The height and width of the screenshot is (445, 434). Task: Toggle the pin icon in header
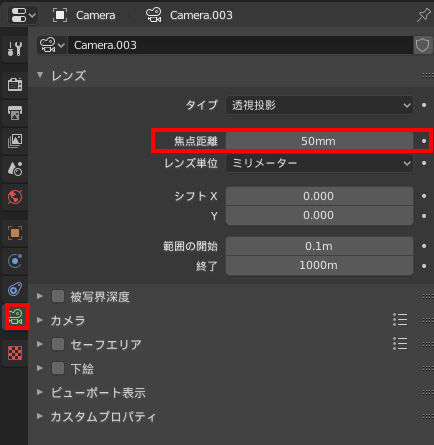point(423,15)
